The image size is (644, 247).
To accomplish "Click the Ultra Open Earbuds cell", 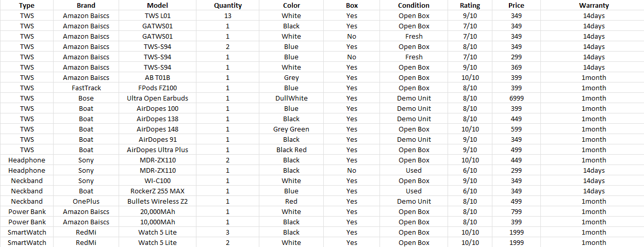I will [x=157, y=98].
